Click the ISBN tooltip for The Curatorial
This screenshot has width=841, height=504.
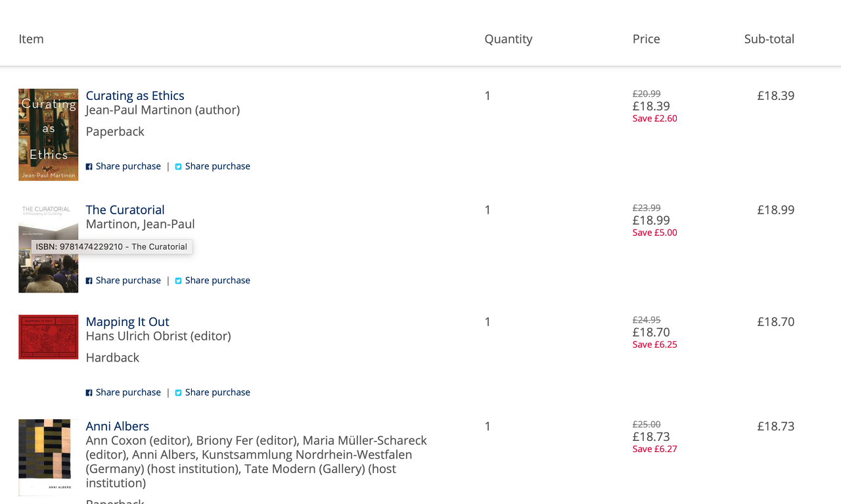(112, 247)
